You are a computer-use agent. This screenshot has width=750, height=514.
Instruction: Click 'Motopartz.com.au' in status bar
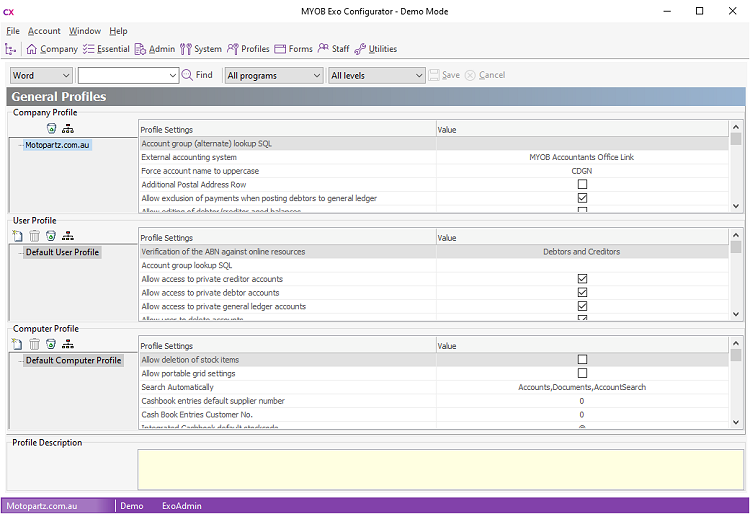[42, 506]
